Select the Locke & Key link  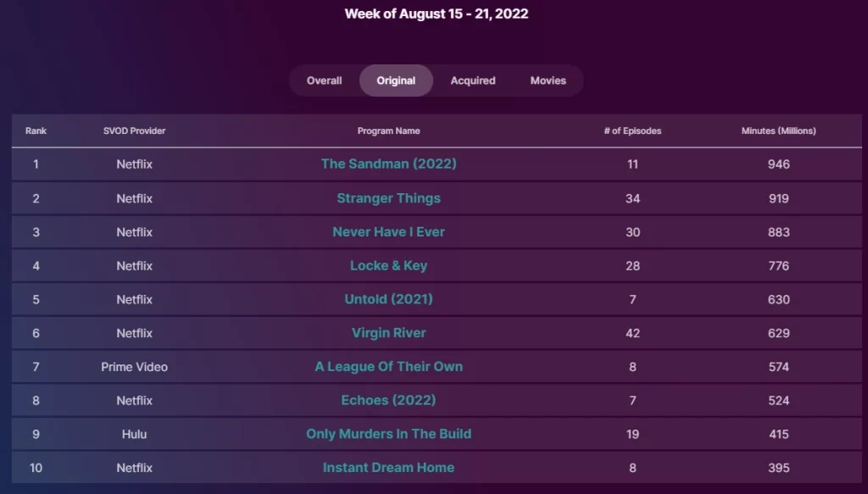pyautogui.click(x=388, y=265)
